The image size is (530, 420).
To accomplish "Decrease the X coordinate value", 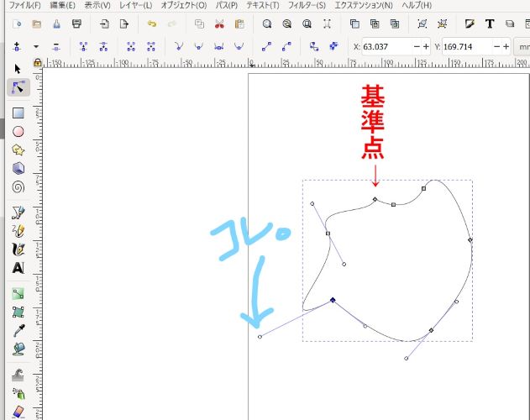I will [417, 47].
